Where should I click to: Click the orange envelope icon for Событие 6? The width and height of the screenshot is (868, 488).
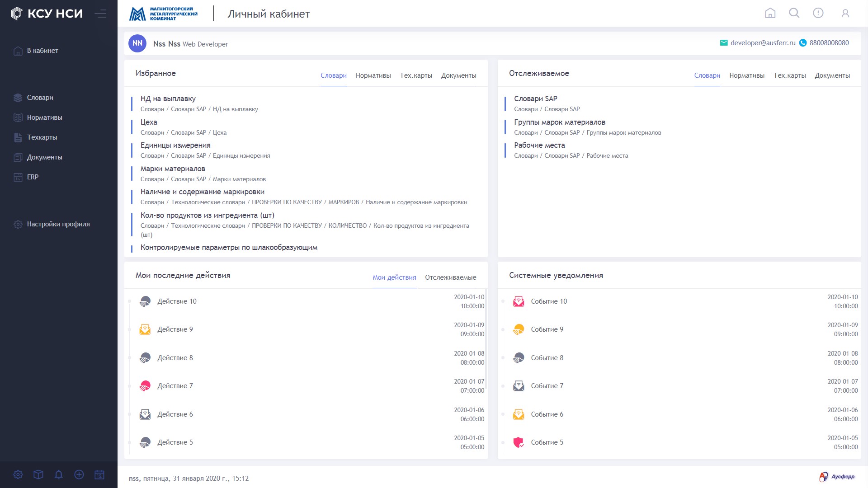[519, 414]
